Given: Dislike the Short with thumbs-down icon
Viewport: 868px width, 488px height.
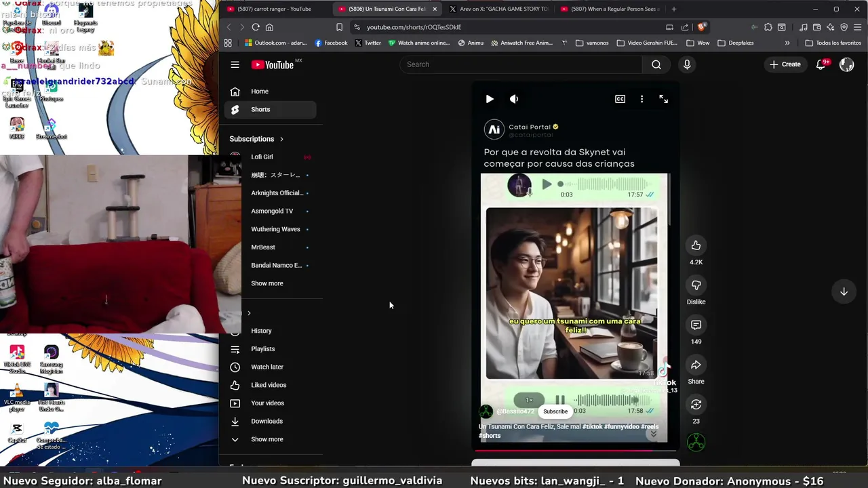Looking at the screenshot, I should [x=696, y=285].
